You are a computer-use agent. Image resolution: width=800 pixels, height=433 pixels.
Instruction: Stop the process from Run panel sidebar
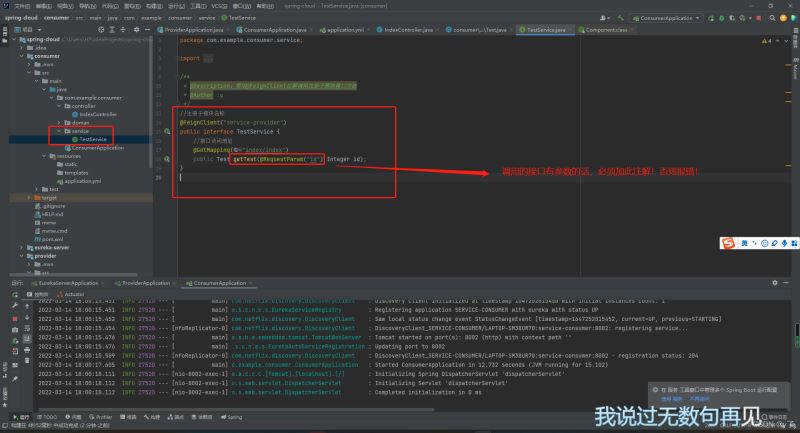pos(14,320)
